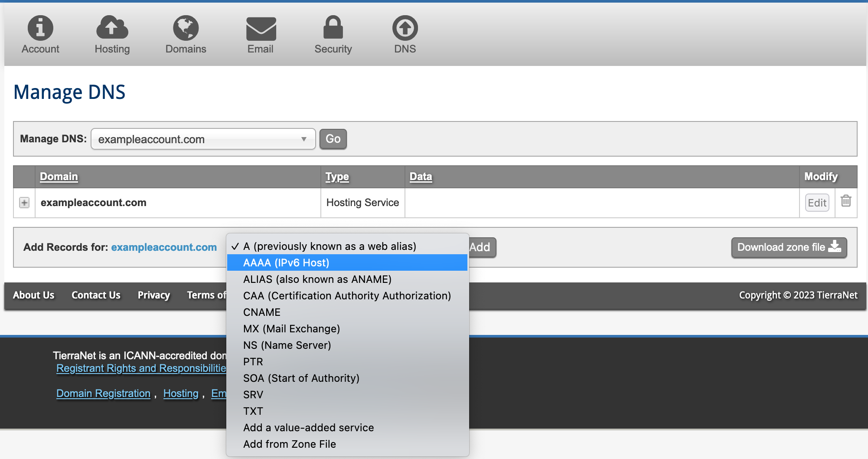
Task: Select AAAA (IPv6 Host) record type
Action: click(286, 262)
